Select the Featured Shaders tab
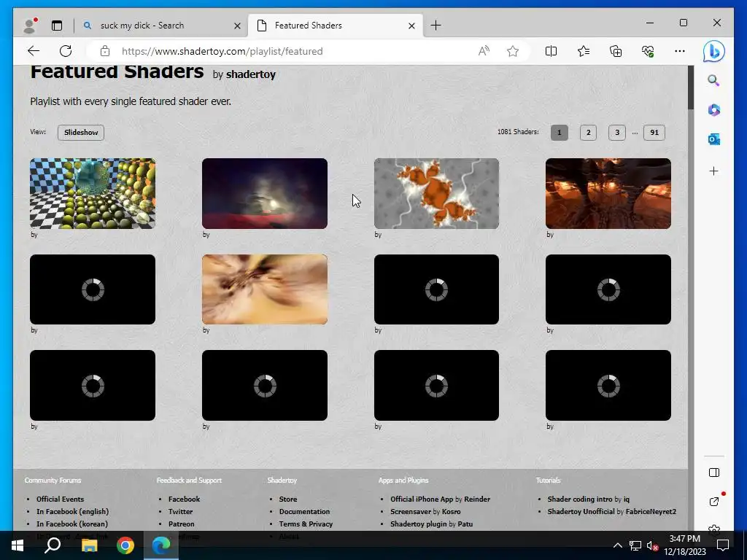Image resolution: width=747 pixels, height=560 pixels. coord(335,26)
